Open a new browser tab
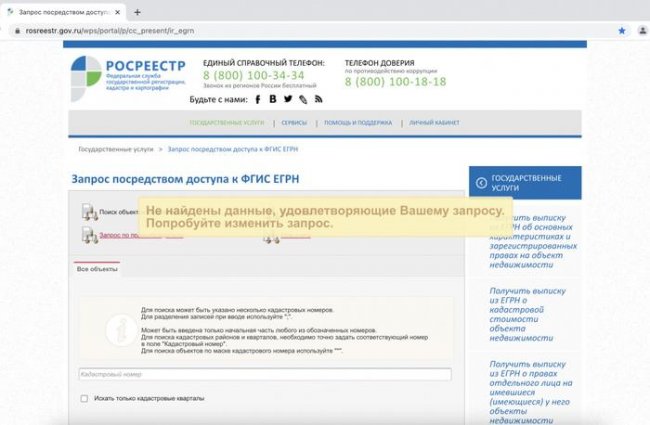Viewport: 650px width, 425px height. pos(138,11)
